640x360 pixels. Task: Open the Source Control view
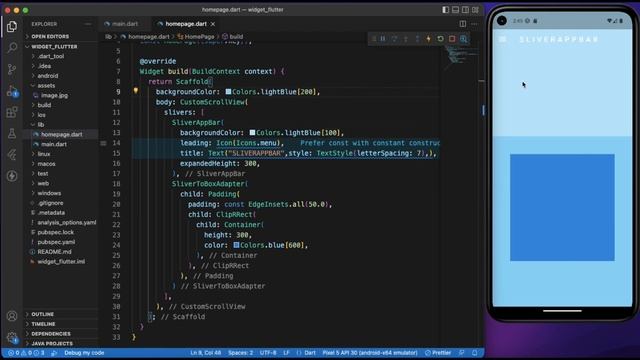[12, 69]
